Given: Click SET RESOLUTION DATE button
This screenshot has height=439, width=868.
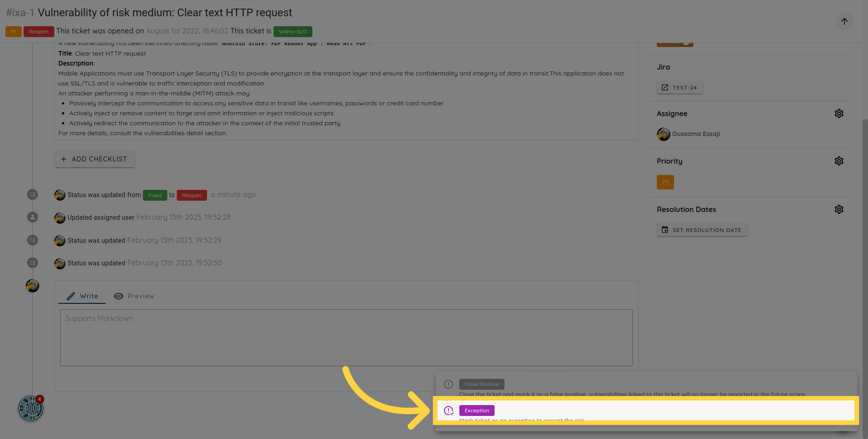Looking at the screenshot, I should point(702,230).
